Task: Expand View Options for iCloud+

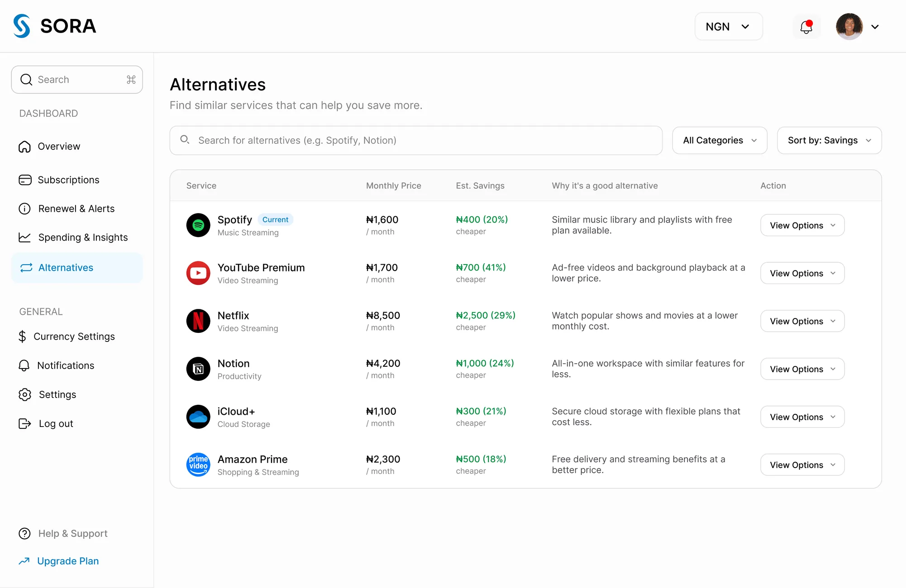Action: tap(802, 417)
